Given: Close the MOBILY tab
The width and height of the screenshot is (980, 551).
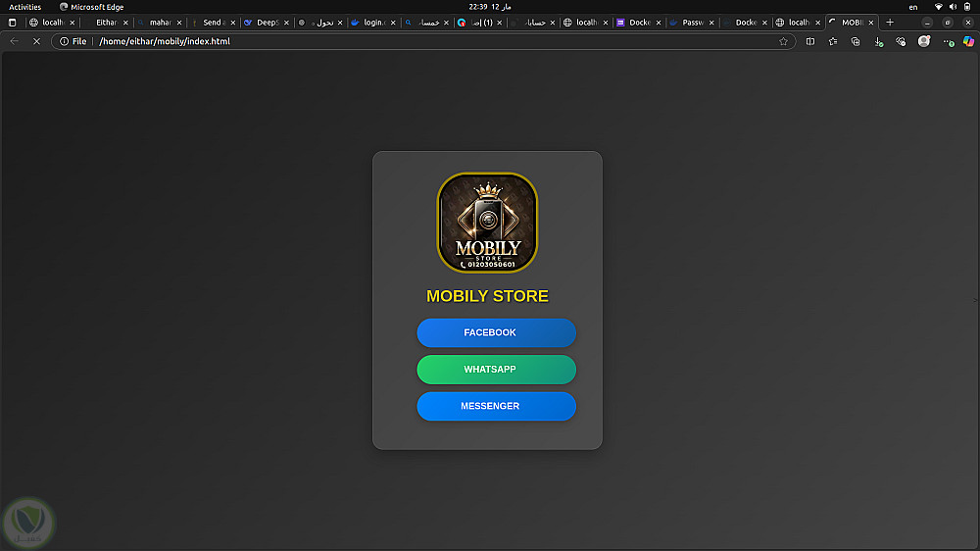Looking at the screenshot, I should click(x=871, y=23).
